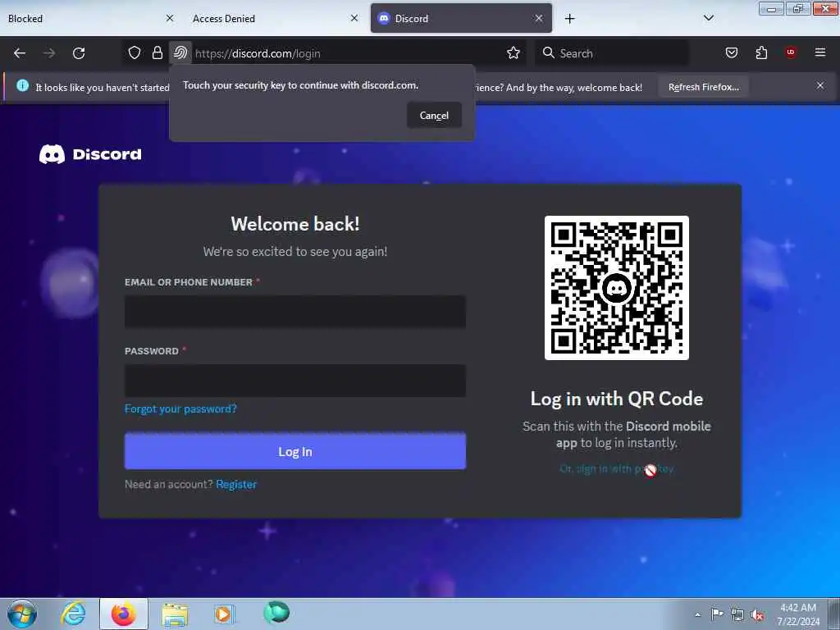
Task: List all tabs dropdown arrow
Action: tap(708, 18)
